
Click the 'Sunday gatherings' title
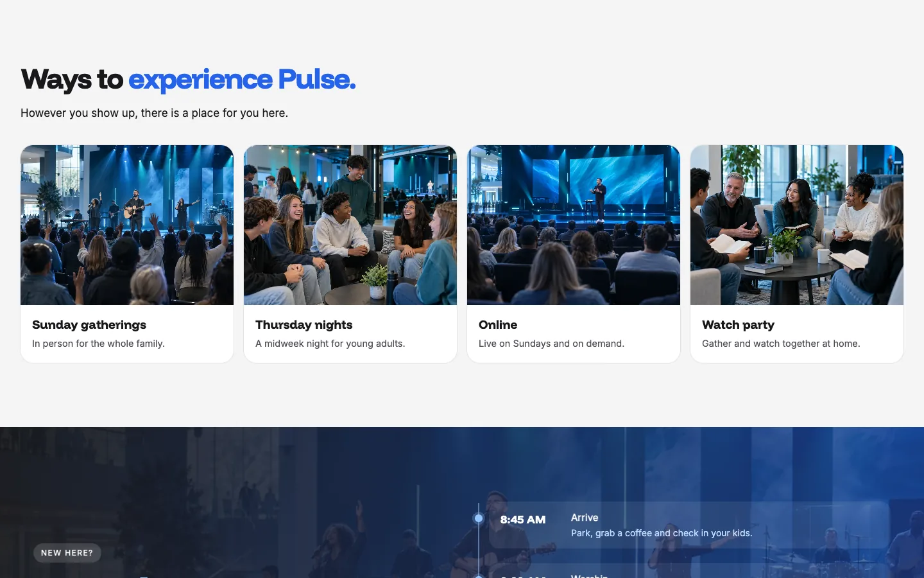click(89, 325)
